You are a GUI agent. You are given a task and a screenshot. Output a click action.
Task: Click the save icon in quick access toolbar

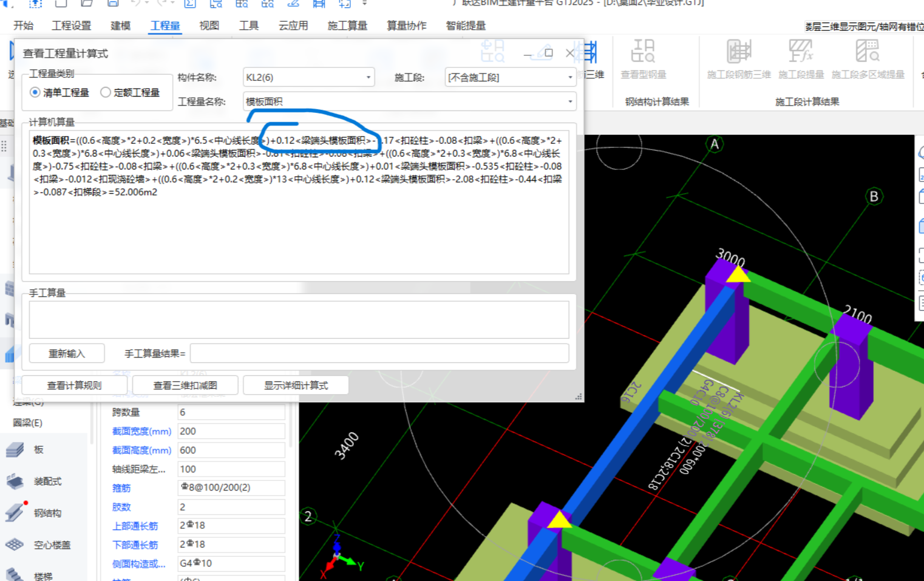(x=113, y=3)
